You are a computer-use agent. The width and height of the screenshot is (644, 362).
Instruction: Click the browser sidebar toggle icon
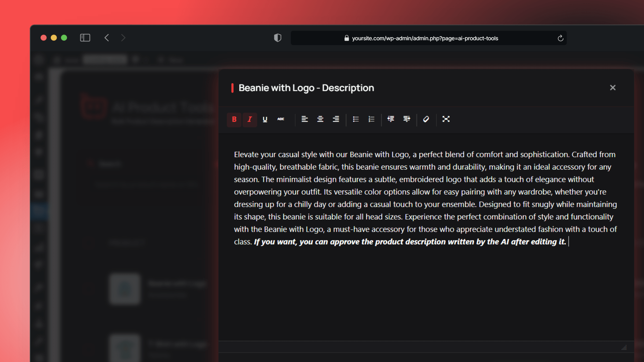(x=85, y=38)
